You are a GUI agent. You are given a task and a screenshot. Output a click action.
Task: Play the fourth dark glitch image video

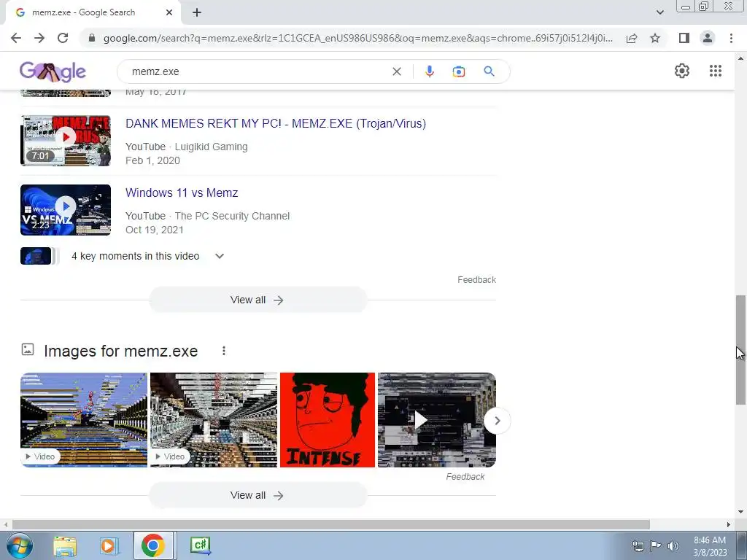[436, 419]
